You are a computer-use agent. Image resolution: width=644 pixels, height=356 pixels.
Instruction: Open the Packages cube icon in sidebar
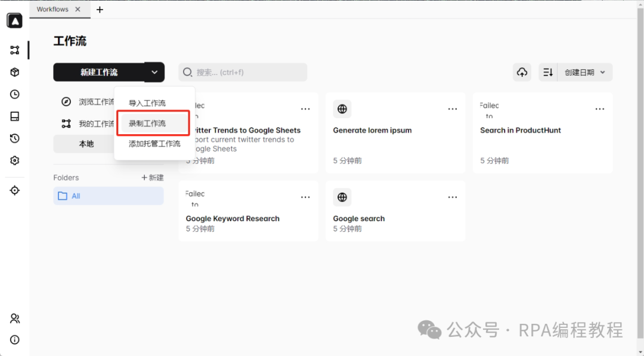[15, 72]
